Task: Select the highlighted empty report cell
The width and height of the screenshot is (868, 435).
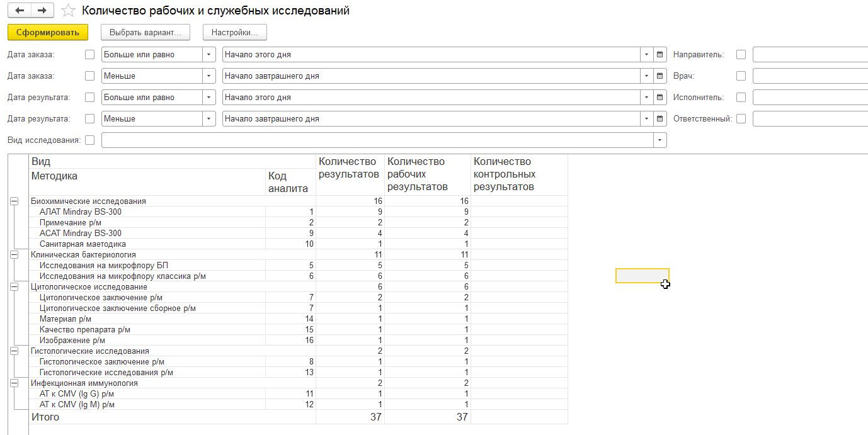Action: point(642,276)
